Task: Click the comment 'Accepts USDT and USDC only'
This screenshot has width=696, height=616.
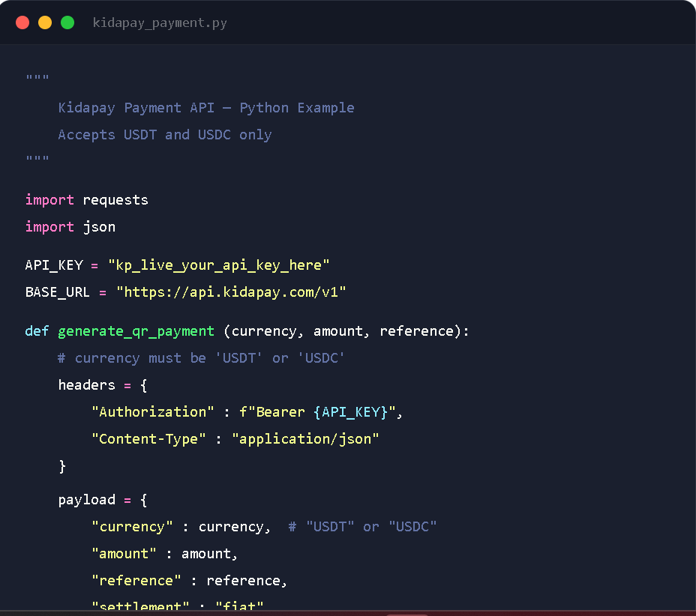Action: pyautogui.click(x=165, y=135)
